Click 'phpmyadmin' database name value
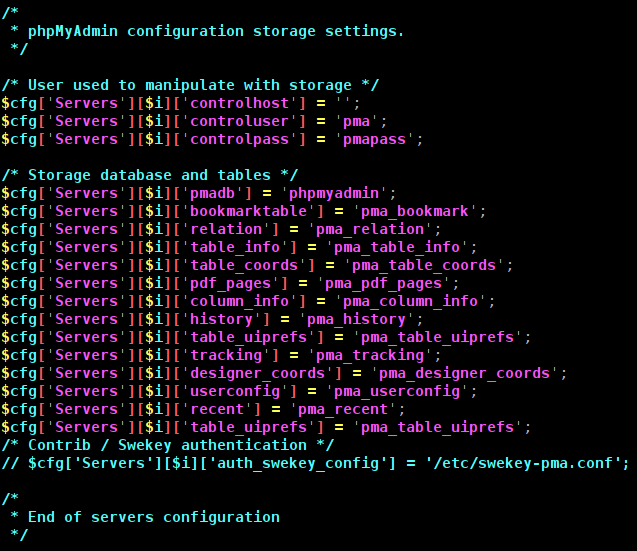Image resolution: width=637 pixels, height=551 pixels. [334, 193]
